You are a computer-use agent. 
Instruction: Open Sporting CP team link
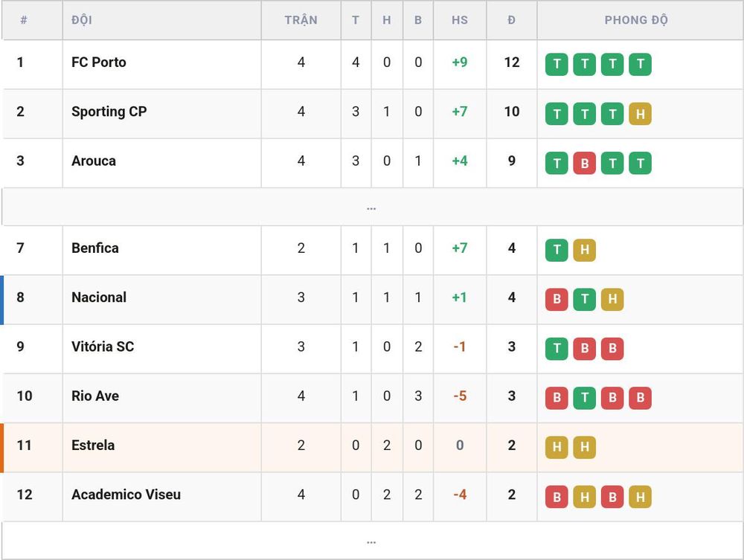109,112
